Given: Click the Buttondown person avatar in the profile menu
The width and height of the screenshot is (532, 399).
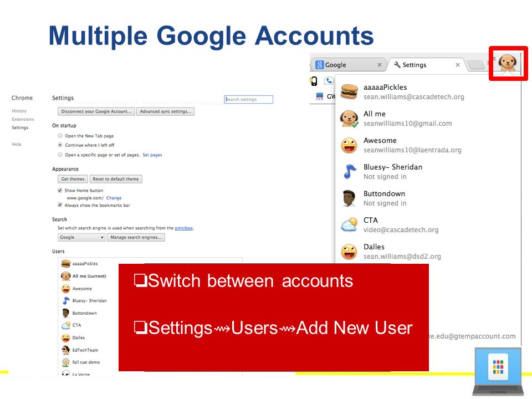Looking at the screenshot, I should 349,198.
